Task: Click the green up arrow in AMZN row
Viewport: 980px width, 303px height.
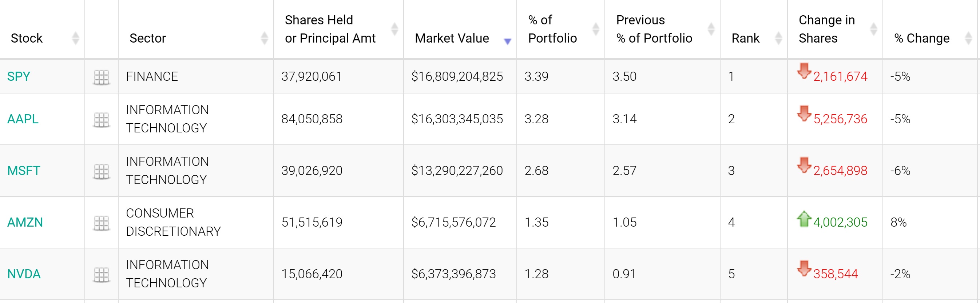Action: click(x=804, y=219)
